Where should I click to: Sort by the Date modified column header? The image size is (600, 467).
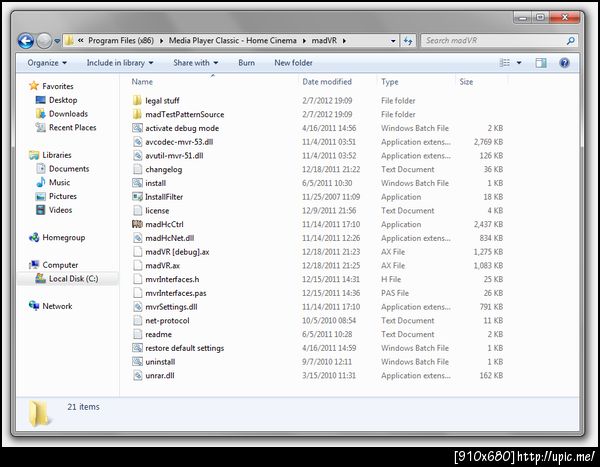(x=327, y=82)
